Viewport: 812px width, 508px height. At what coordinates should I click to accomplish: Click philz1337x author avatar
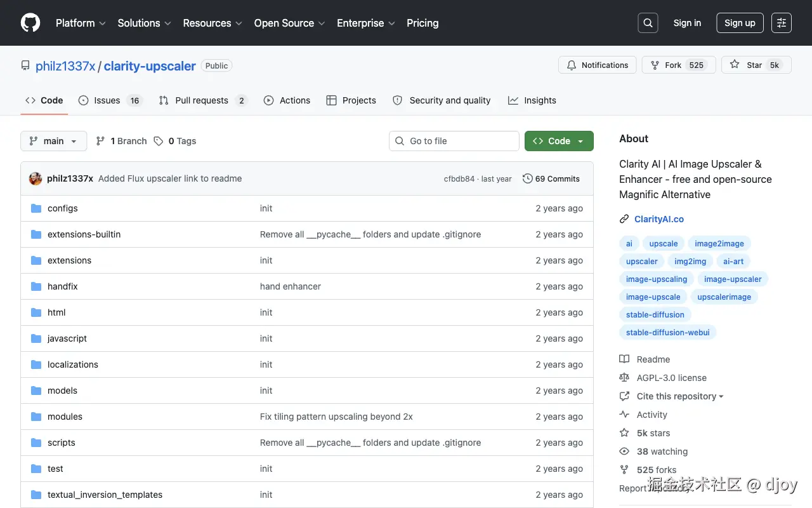[36, 178]
